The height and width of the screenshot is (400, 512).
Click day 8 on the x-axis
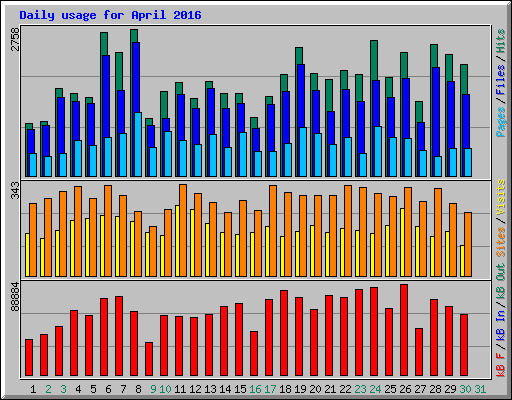pos(138,389)
